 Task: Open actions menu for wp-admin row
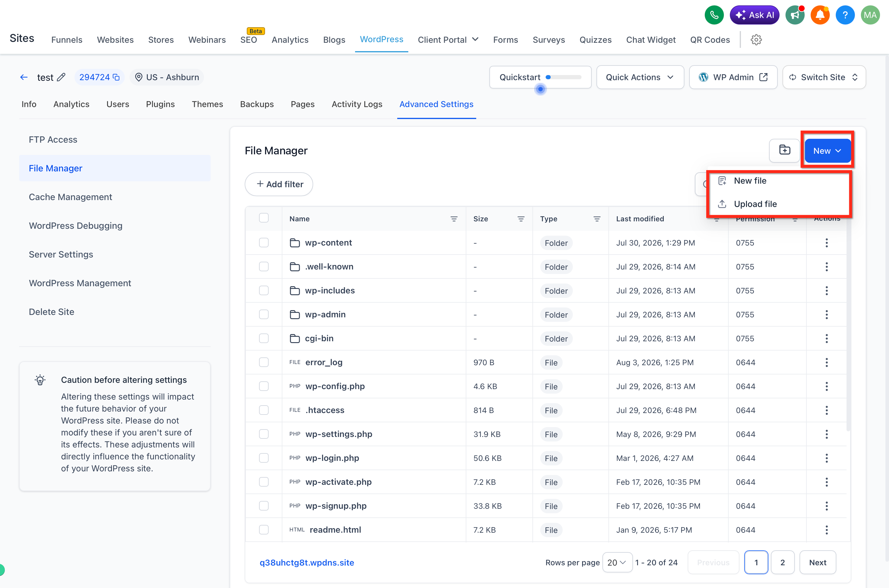point(826,315)
